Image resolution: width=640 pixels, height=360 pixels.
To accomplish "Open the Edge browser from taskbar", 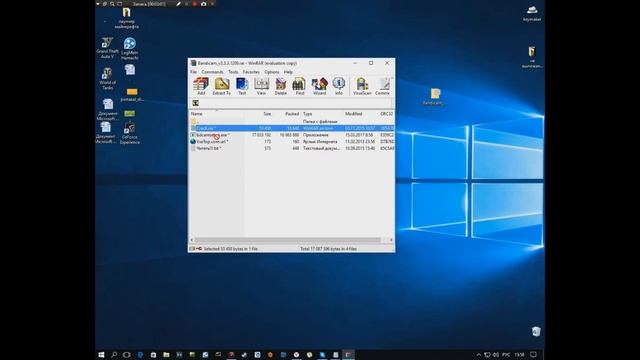I will [140, 355].
